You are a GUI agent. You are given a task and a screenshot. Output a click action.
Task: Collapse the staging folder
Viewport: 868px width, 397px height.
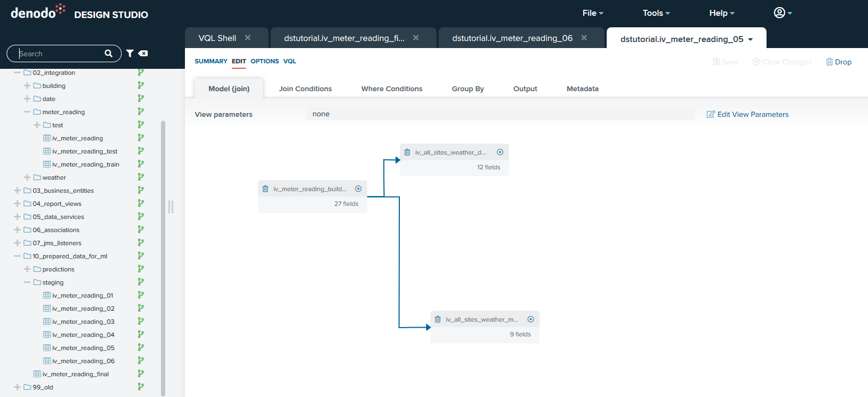coord(27,282)
